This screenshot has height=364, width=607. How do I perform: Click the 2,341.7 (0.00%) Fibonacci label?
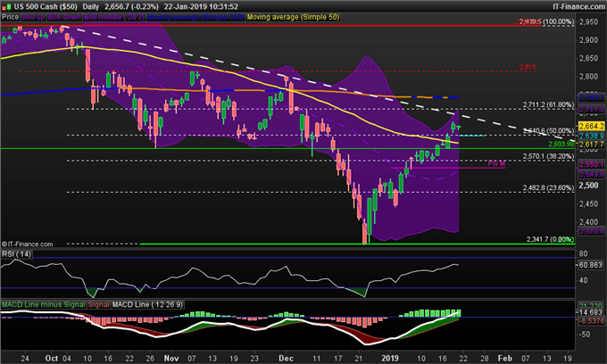tap(550, 239)
